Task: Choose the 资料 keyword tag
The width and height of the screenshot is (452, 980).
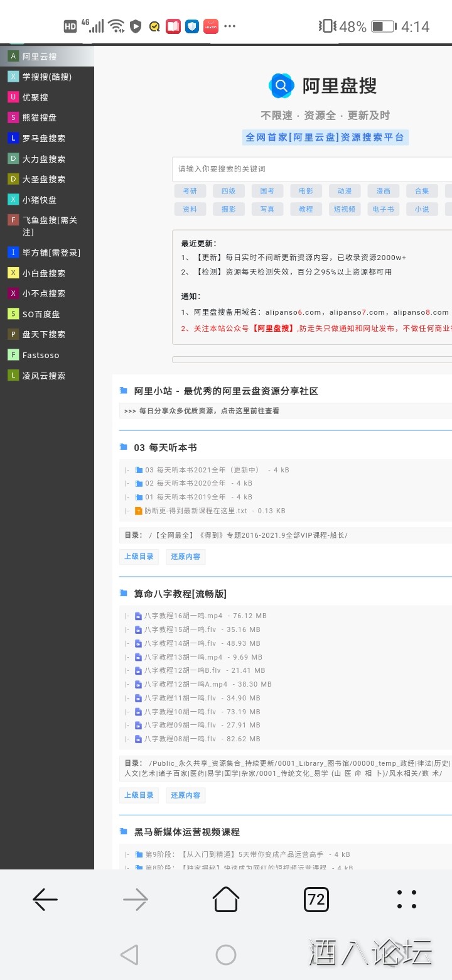Action: click(190, 209)
